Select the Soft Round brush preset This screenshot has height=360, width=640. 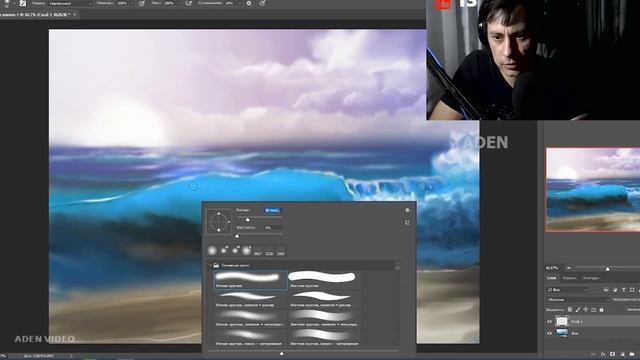[251, 280]
